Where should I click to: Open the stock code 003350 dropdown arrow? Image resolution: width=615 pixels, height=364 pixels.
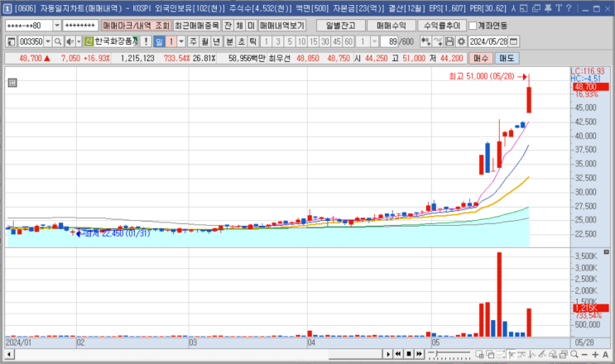pyautogui.click(x=48, y=41)
